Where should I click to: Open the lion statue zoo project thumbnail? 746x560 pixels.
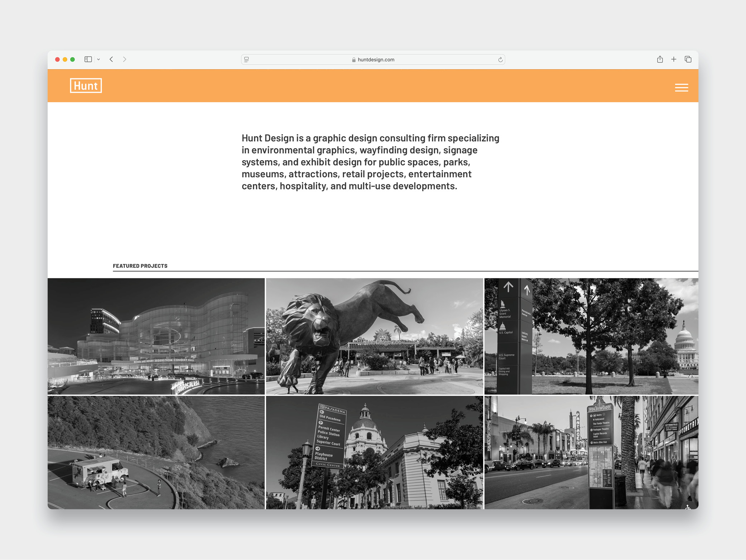point(374,336)
